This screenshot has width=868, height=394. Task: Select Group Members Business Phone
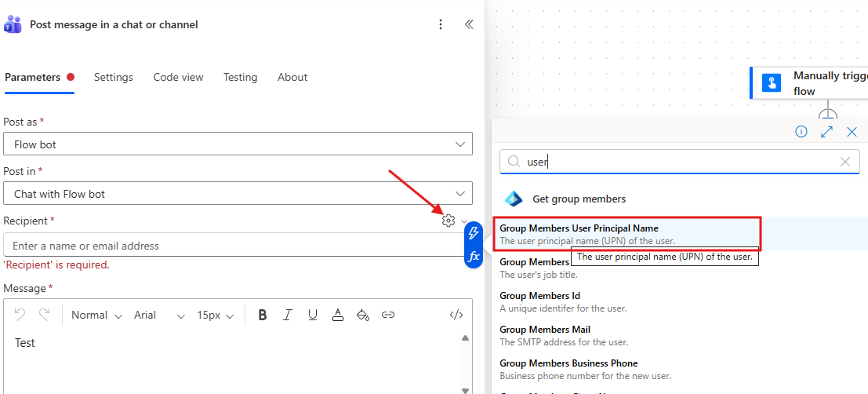pyautogui.click(x=680, y=369)
